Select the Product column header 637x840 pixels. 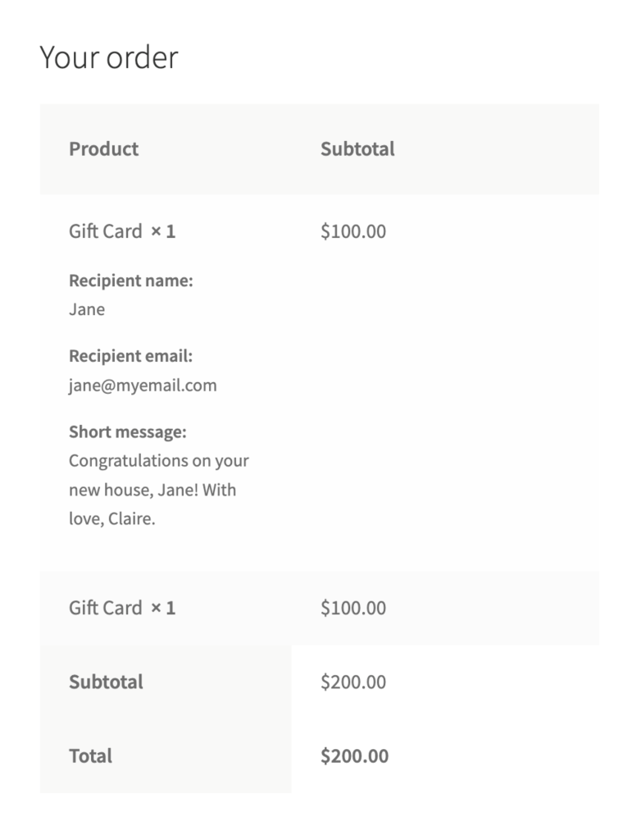coord(103,149)
